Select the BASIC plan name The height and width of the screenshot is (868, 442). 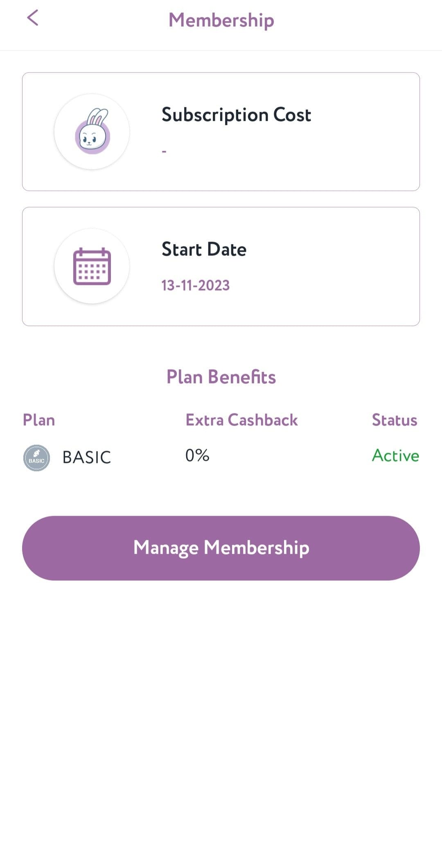pos(87,458)
